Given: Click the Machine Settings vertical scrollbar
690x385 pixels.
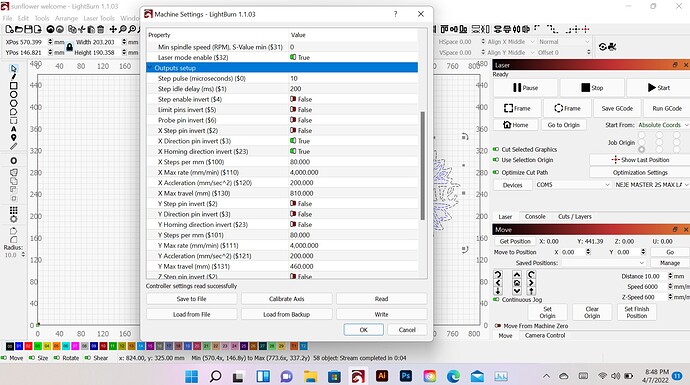Looking at the screenshot, I should [x=423, y=165].
